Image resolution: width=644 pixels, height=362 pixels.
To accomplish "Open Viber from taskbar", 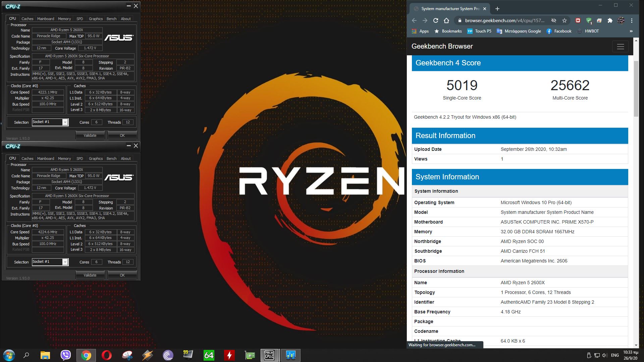I will click(x=65, y=355).
